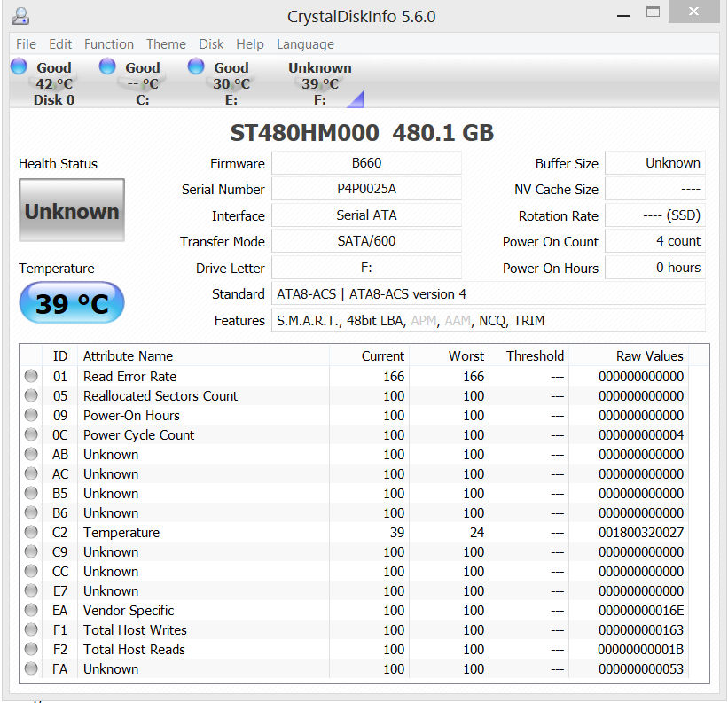Screen dimensions: 728x703
Task: Select the E: drive status orb
Action: (x=196, y=66)
